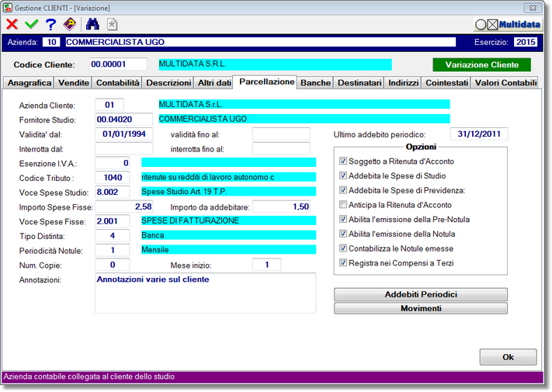This screenshot has height=392, width=552.
Task: Switch to the Destinatari tab
Action: point(359,83)
